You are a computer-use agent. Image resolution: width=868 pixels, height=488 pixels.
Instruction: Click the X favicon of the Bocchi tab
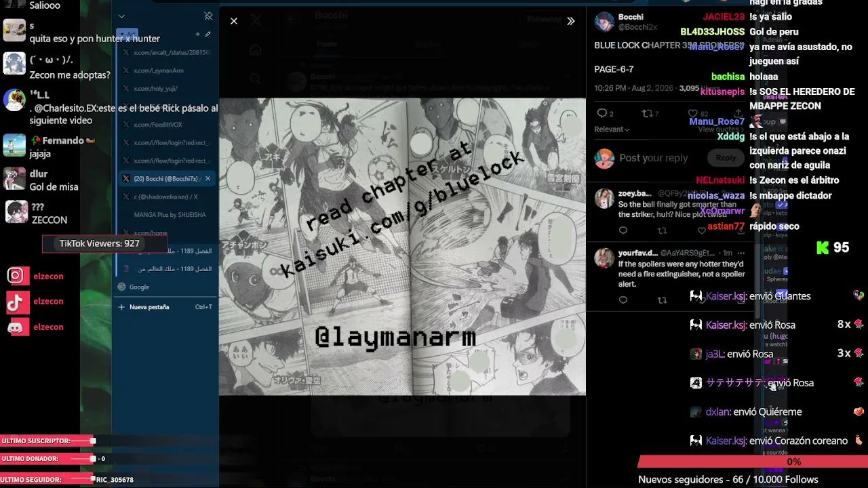pyautogui.click(x=126, y=178)
